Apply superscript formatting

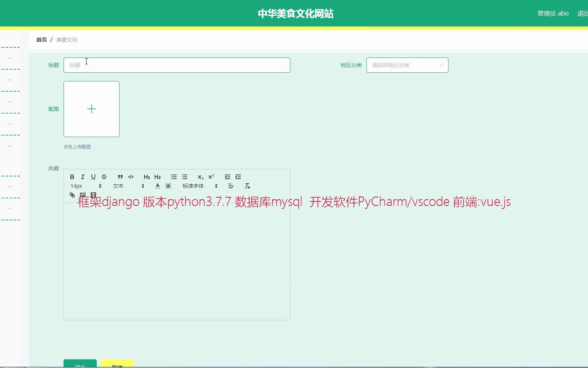[x=211, y=177]
